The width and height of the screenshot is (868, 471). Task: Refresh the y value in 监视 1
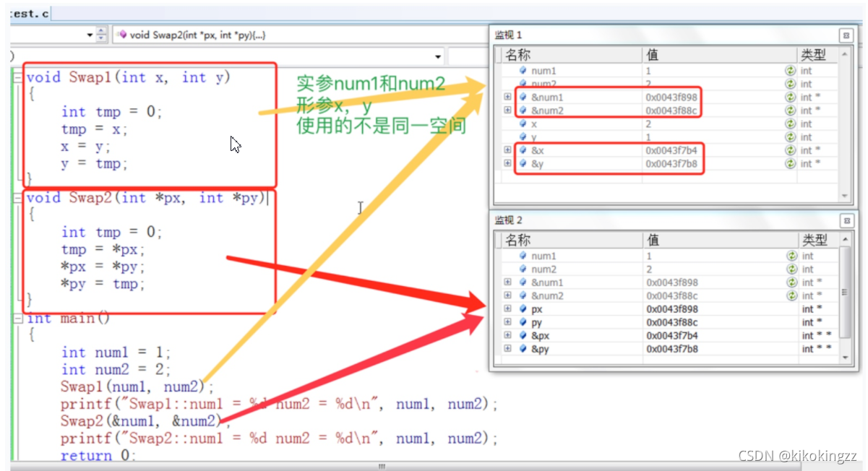pos(791,137)
